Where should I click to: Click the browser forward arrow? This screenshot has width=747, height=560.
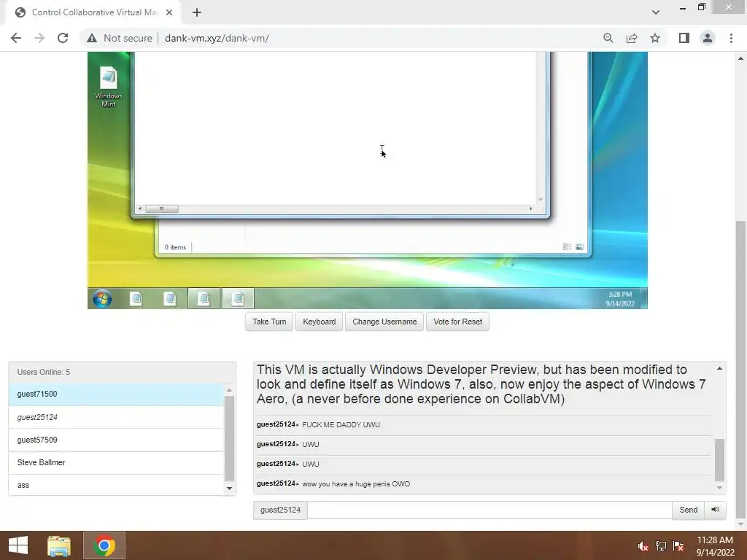coord(39,38)
